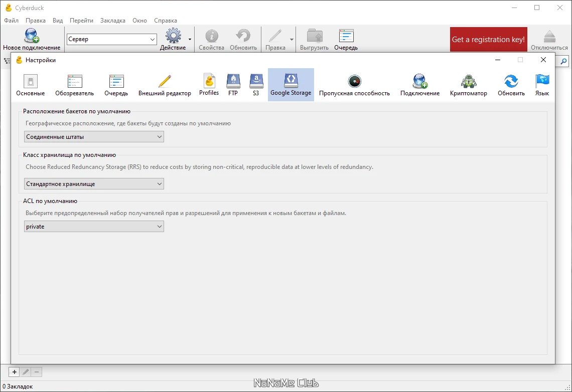Open the Криптоматор preferences tab
The height and width of the screenshot is (392, 572).
[x=469, y=85]
